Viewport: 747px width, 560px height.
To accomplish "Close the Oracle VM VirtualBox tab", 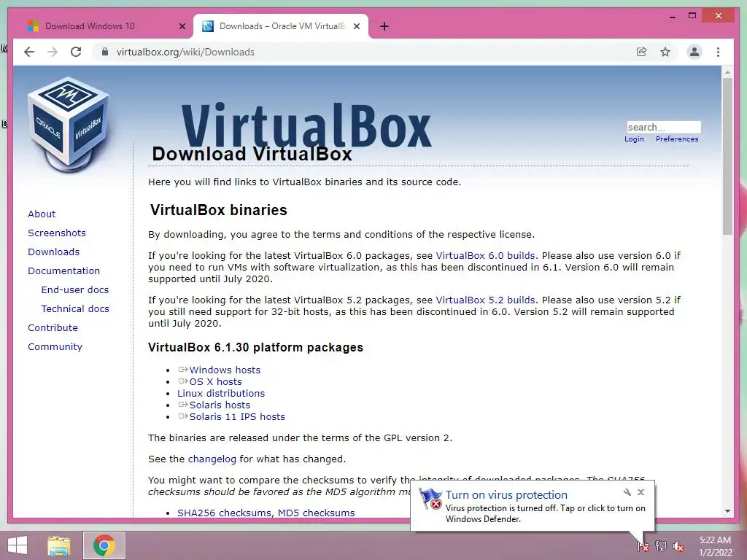I will (x=356, y=26).
